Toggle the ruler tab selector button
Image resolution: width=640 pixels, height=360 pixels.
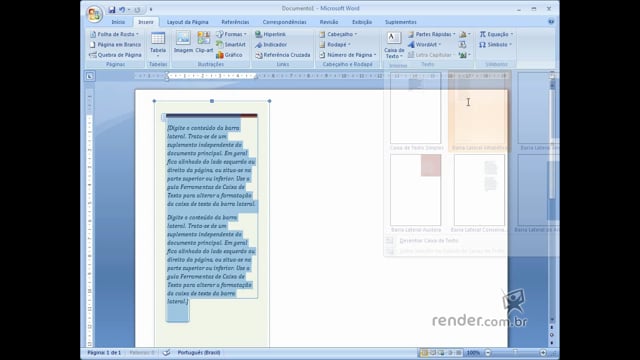90,76
